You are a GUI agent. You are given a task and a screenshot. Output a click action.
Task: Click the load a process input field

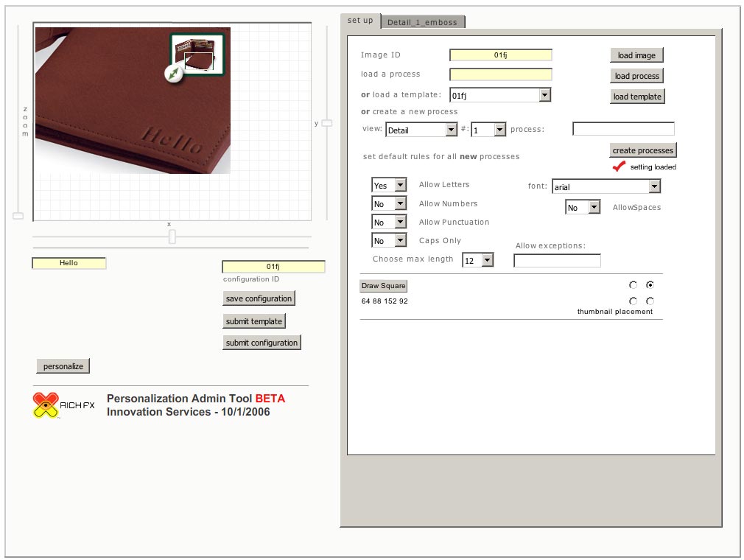(501, 74)
